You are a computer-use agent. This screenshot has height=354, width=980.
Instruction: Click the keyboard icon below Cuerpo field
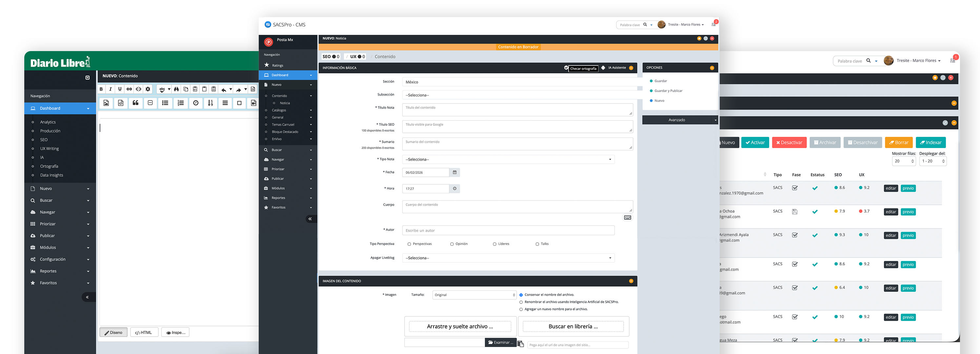pos(628,218)
